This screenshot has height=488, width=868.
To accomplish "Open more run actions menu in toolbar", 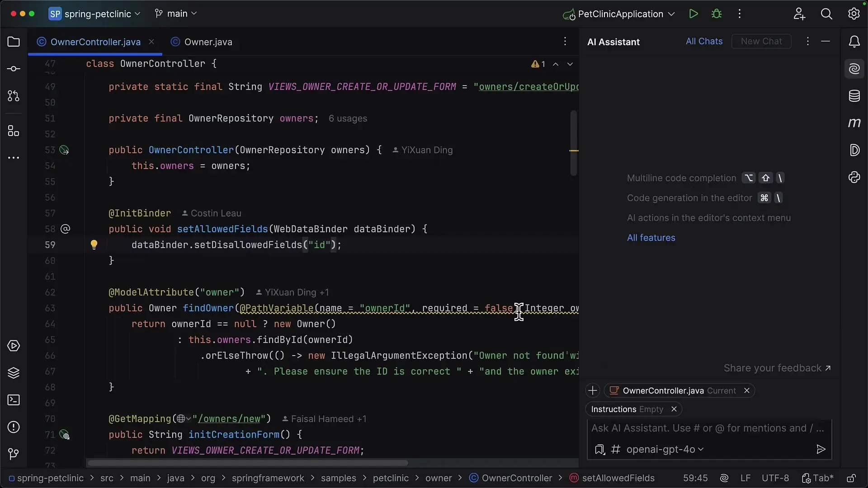I will pyautogui.click(x=740, y=14).
